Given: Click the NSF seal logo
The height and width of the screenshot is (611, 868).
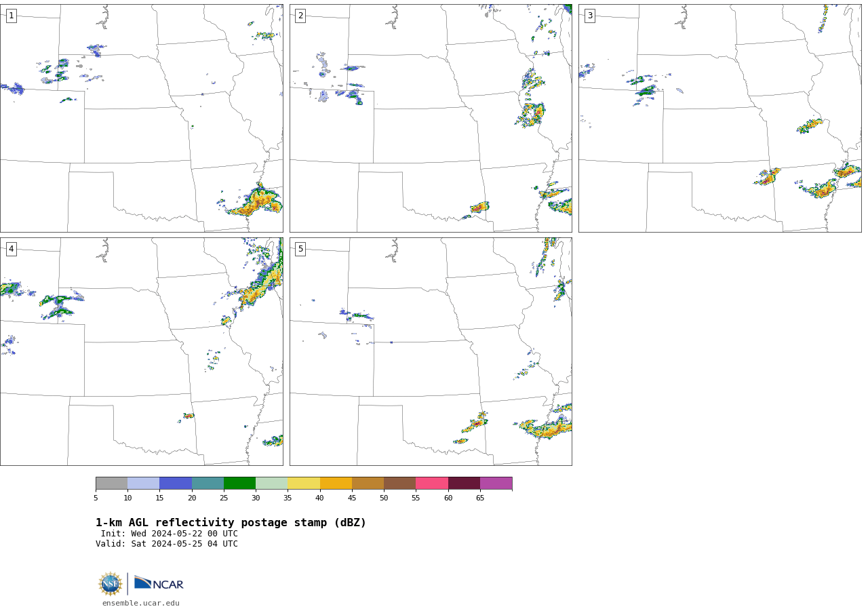Looking at the screenshot, I should coord(111,584).
